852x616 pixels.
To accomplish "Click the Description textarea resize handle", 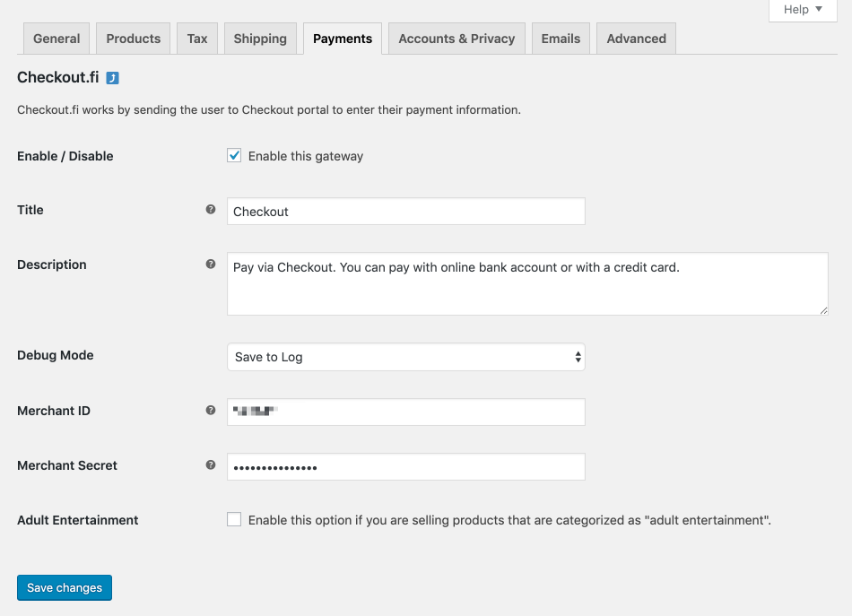I will (x=823, y=310).
